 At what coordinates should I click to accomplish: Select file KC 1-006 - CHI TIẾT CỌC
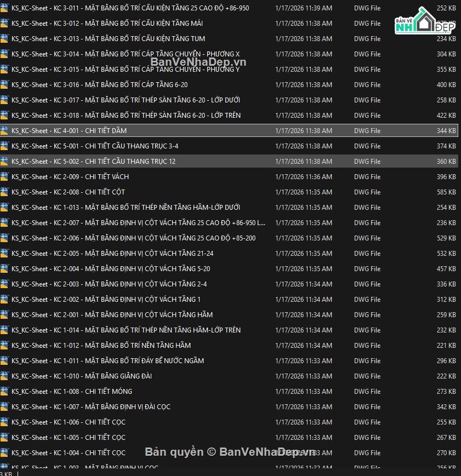pos(69,422)
